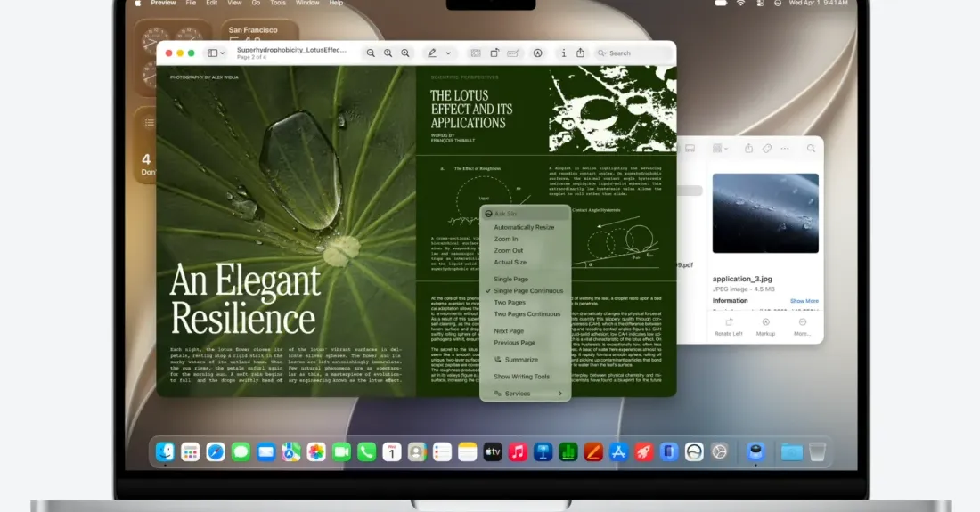This screenshot has height=512, width=980.
Task: Click the Finder window tags icon
Action: tap(767, 149)
